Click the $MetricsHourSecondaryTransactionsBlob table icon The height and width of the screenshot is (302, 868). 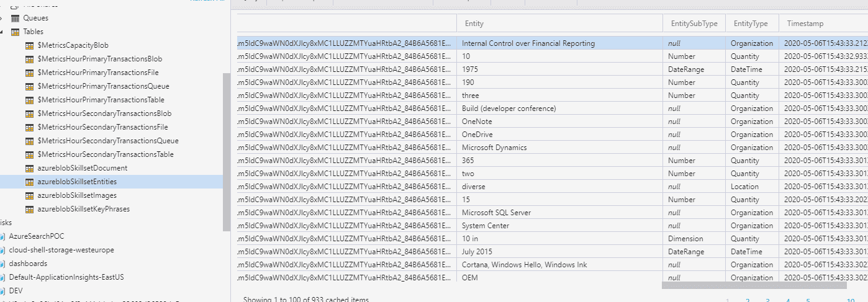[x=29, y=113]
